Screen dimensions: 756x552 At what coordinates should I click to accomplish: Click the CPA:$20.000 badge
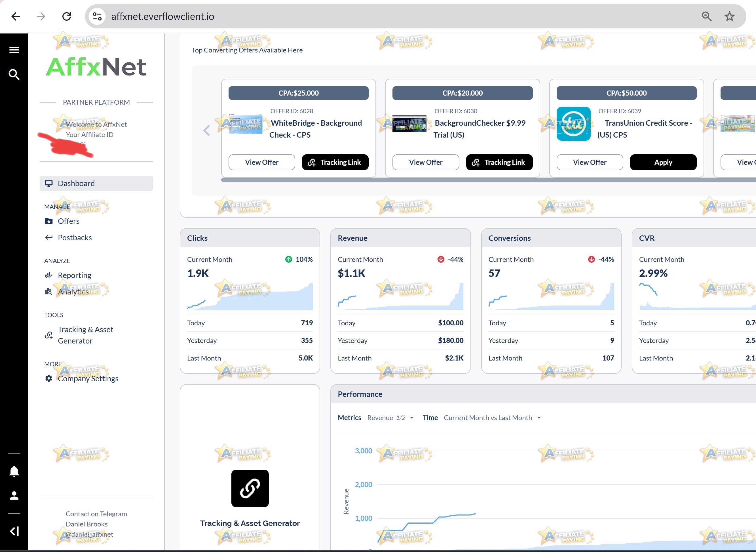463,93
